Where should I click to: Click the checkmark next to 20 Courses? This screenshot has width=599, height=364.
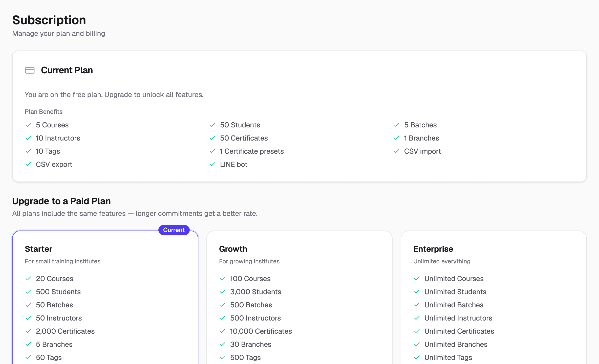(x=28, y=279)
